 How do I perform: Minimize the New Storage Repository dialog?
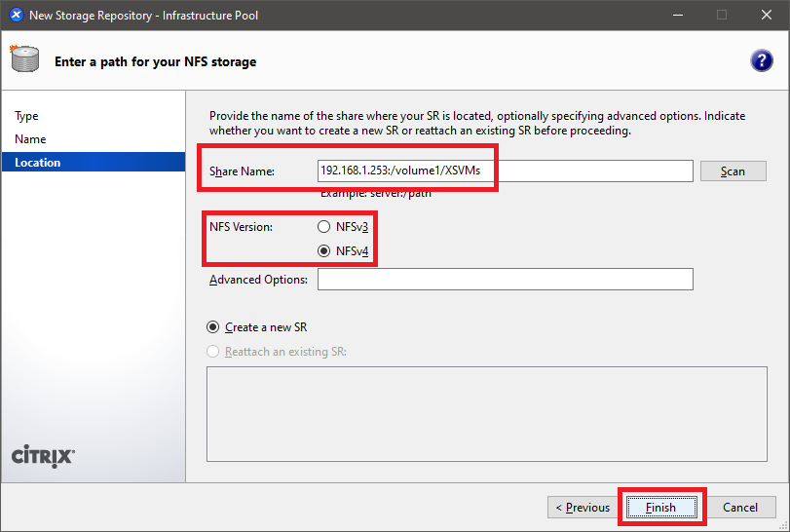(677, 15)
